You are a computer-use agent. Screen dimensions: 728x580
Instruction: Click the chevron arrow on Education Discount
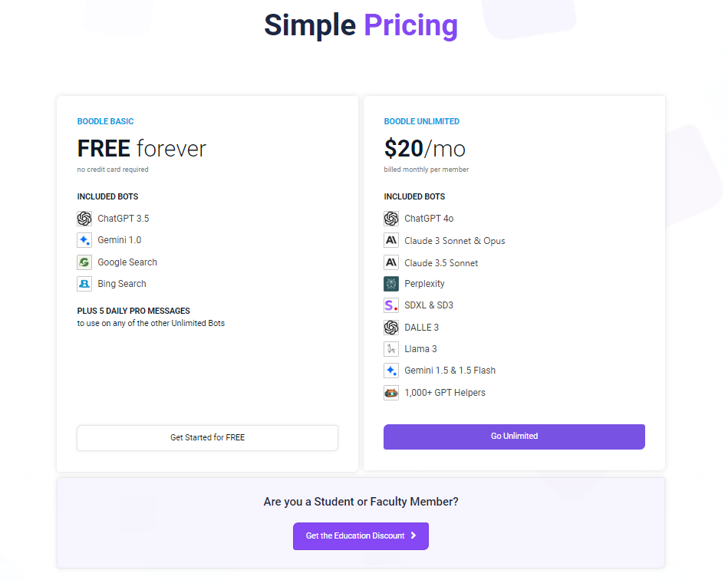pyautogui.click(x=413, y=536)
